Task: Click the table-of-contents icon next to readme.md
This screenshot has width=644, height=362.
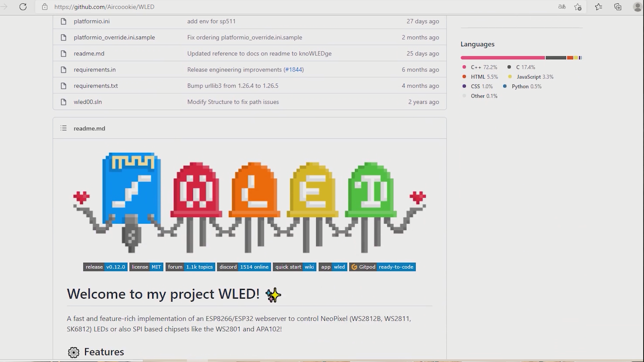Action: [63, 128]
